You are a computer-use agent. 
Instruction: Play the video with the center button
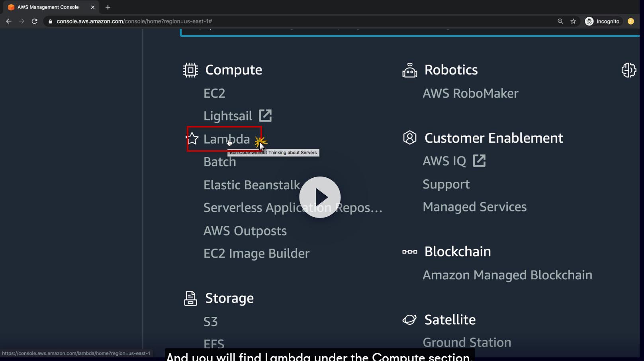(320, 197)
